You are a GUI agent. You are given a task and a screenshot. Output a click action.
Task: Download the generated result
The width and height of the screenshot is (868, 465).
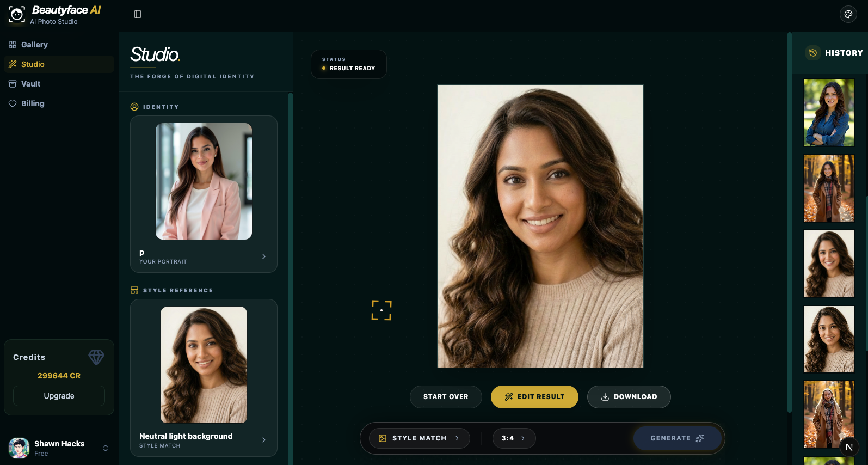pyautogui.click(x=629, y=397)
